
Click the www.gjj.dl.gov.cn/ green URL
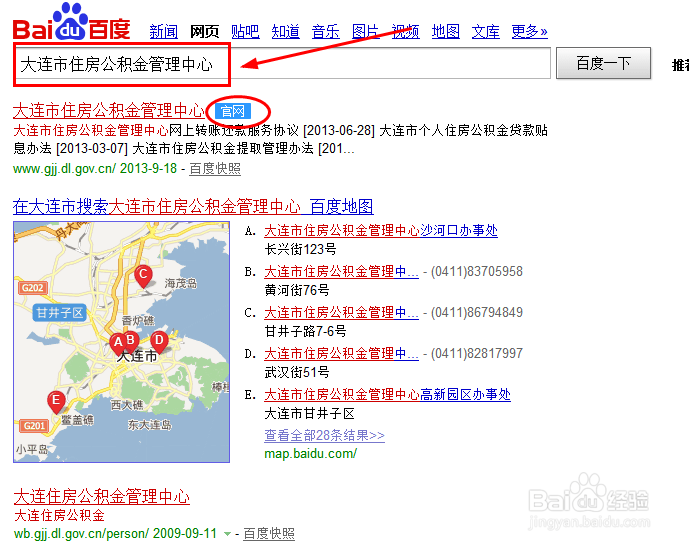click(65, 168)
